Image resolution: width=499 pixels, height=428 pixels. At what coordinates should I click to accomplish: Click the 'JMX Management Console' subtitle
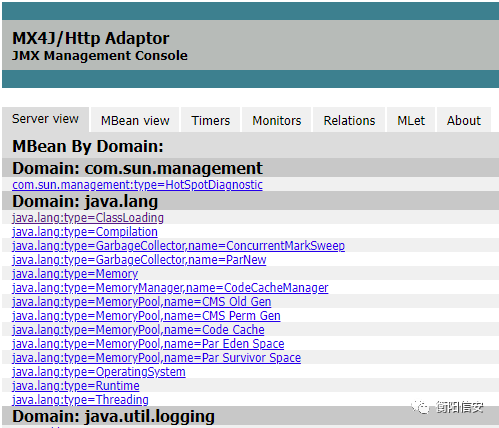[x=100, y=56]
